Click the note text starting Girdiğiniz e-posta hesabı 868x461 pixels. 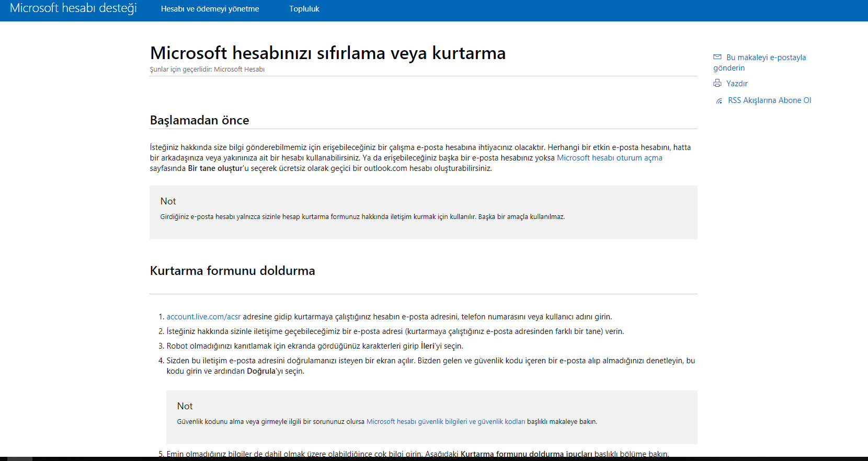pos(362,217)
